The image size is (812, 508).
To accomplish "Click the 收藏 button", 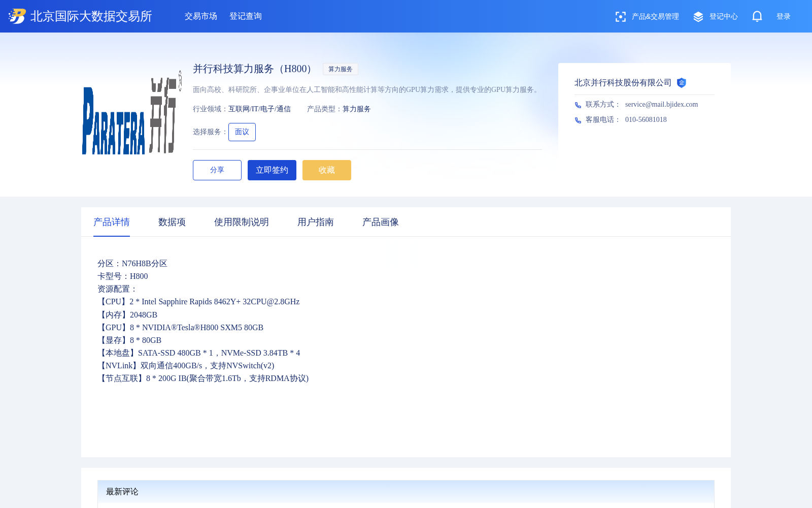I will [327, 170].
